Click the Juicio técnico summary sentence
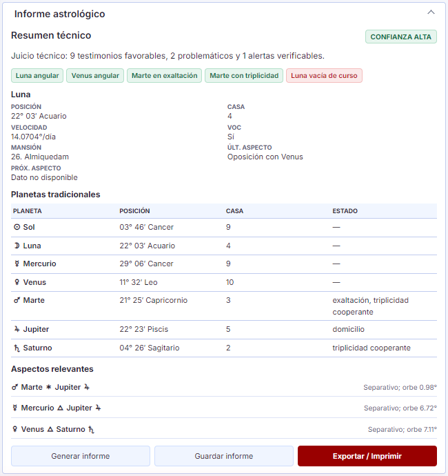 [167, 56]
